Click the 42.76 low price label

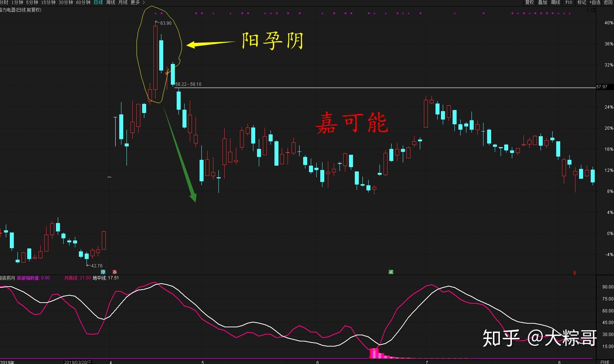(97, 266)
